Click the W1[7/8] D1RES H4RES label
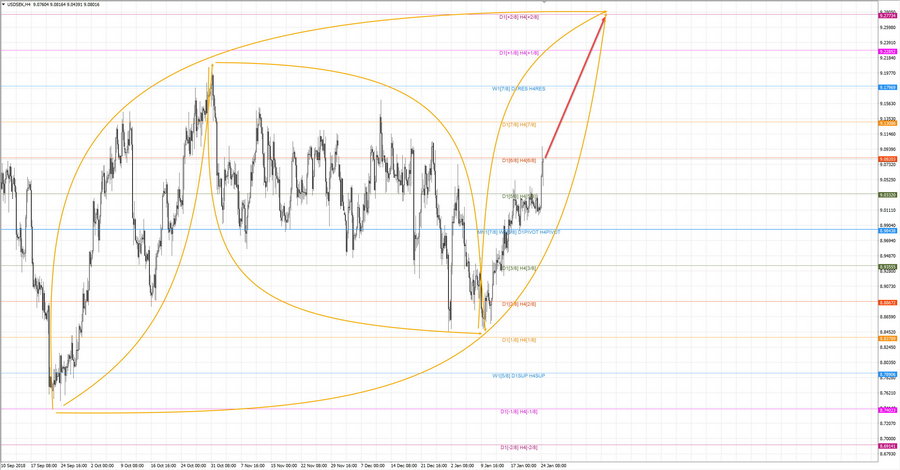The height and width of the screenshot is (470, 900). 518,89
